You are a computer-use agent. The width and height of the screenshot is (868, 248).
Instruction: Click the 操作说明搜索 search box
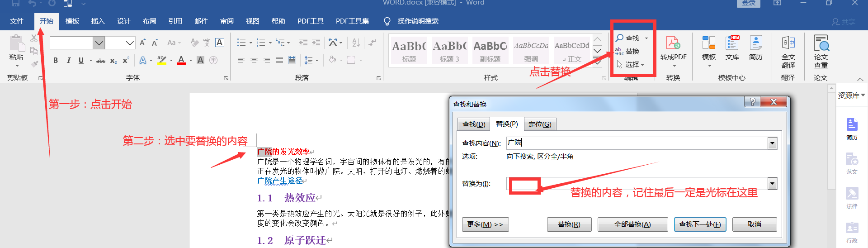[x=411, y=21]
